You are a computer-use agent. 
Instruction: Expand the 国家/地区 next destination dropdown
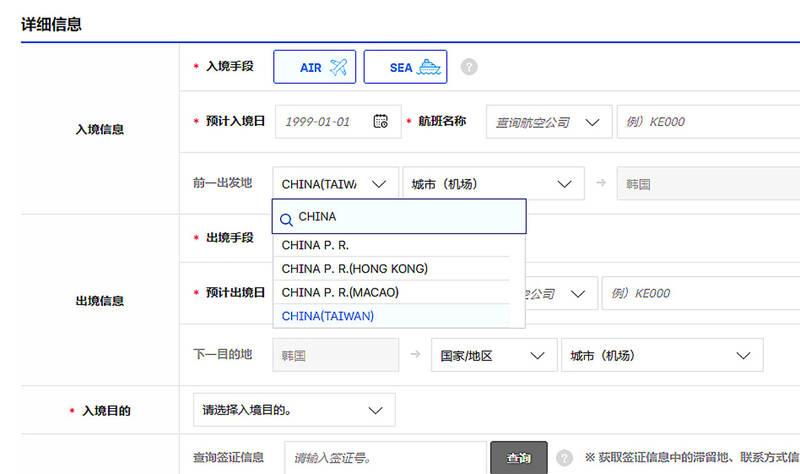coord(493,355)
